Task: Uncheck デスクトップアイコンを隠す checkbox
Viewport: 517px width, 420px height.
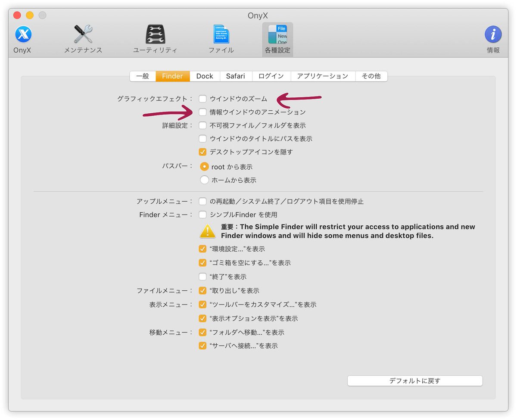Action: [x=202, y=152]
